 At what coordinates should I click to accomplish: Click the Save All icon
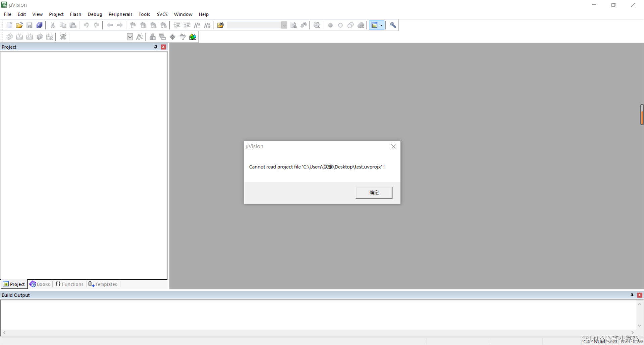40,25
